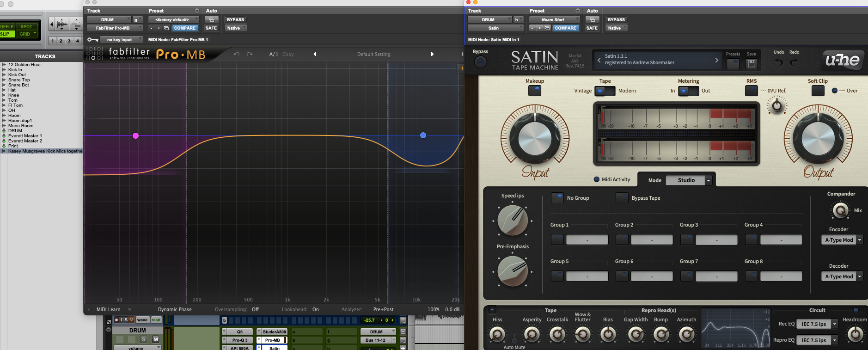Toggle the Group 1 switch
This screenshot has height=350, width=868.
tap(557, 239)
